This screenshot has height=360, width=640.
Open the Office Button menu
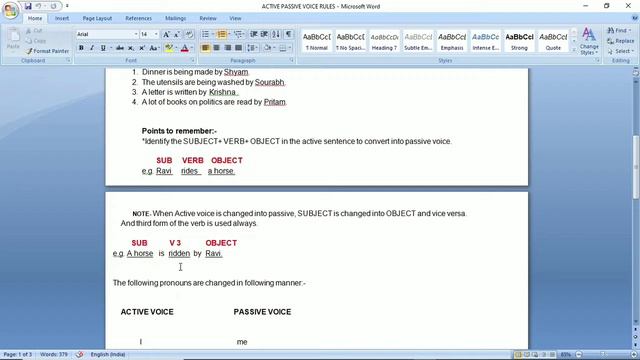pyautogui.click(x=10, y=11)
